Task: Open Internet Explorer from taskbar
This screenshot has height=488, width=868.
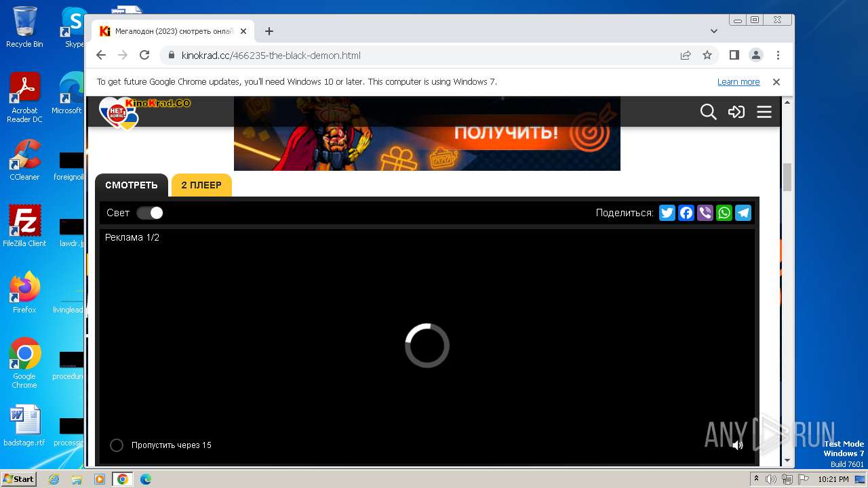Action: [54, 479]
